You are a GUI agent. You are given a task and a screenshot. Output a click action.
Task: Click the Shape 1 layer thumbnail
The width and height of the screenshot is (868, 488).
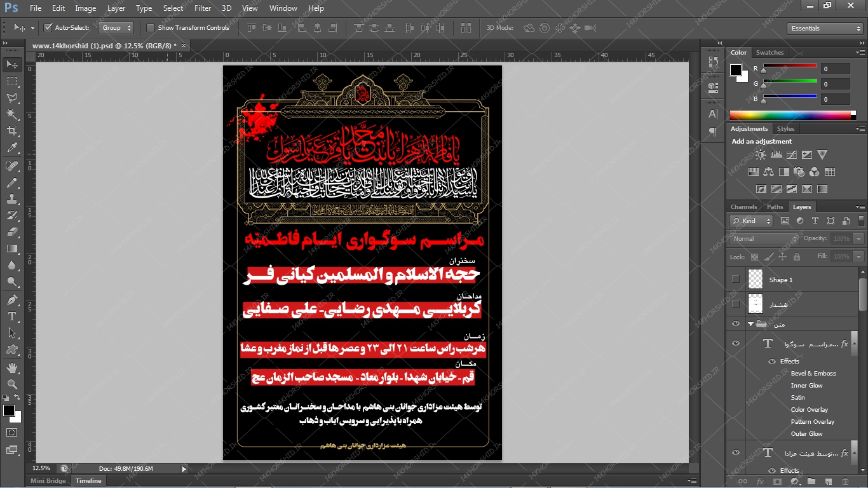(756, 280)
